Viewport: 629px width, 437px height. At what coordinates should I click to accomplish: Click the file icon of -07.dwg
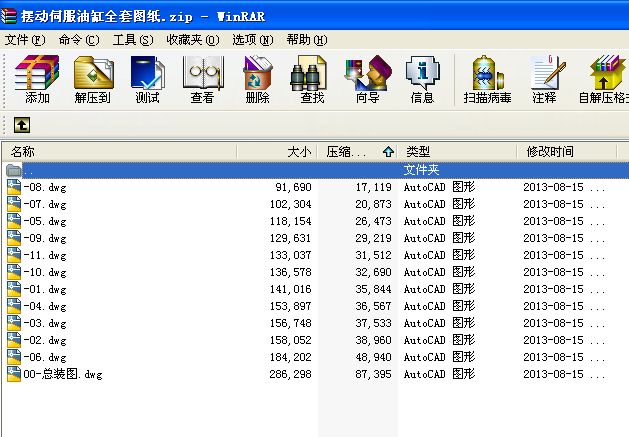14,204
